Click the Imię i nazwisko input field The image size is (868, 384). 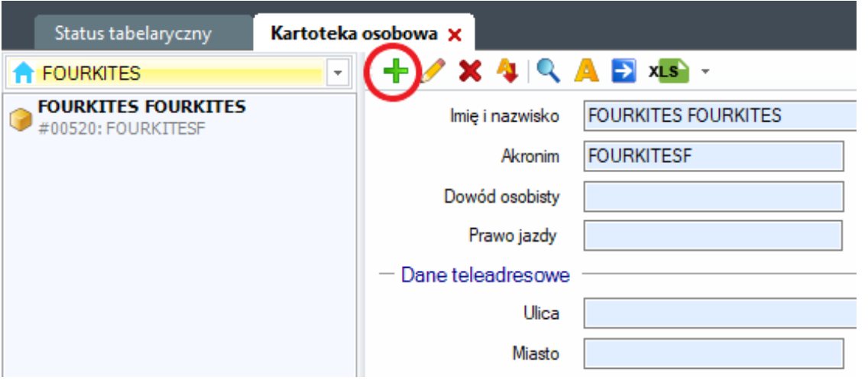721,116
